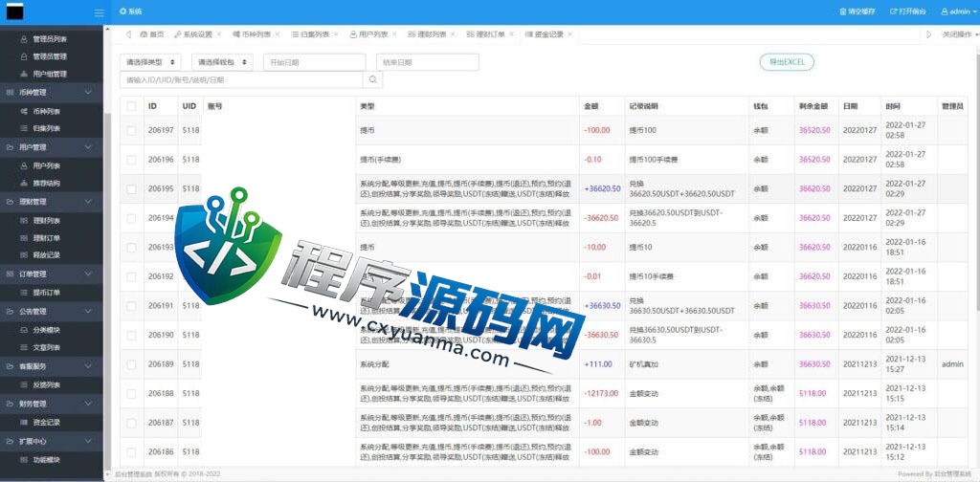Open the 请选择类型 type dropdown
Image resolution: width=980 pixels, height=482 pixels.
[150, 62]
